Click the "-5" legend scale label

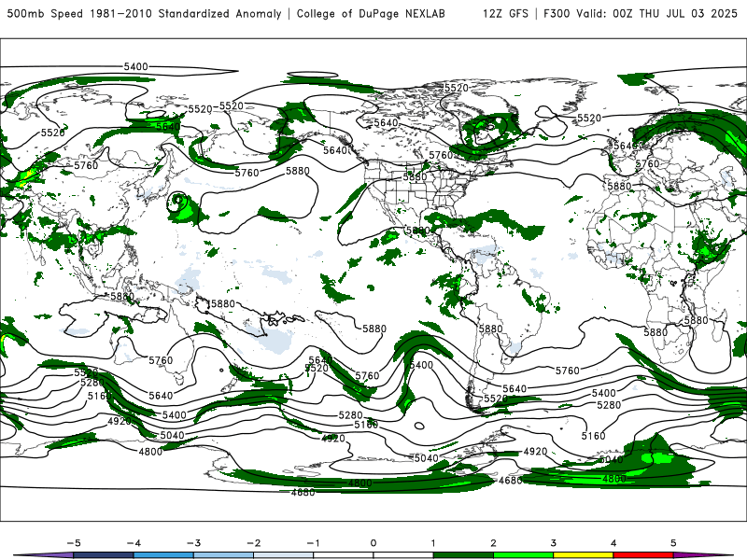[74, 543]
